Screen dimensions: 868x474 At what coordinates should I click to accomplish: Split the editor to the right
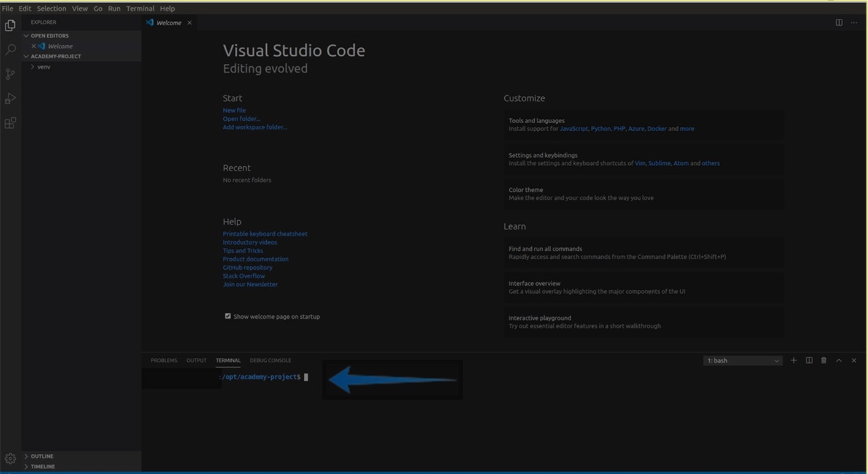click(x=839, y=23)
